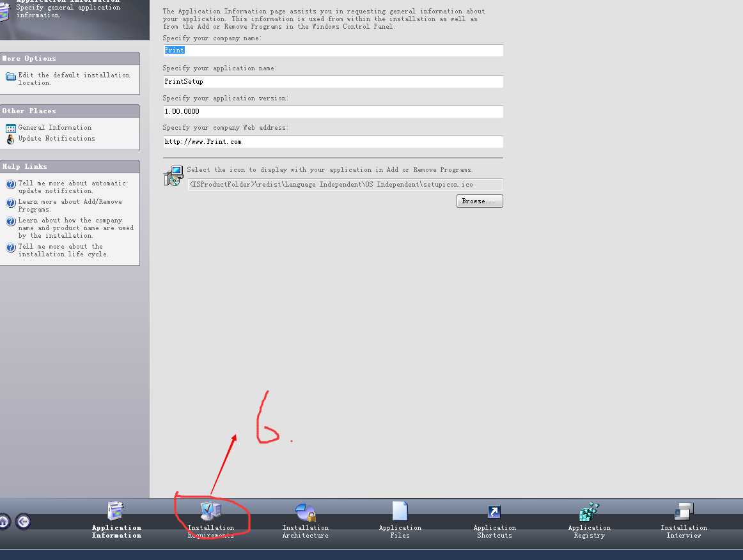Open Application Shortcuts arrow icon

(x=494, y=511)
